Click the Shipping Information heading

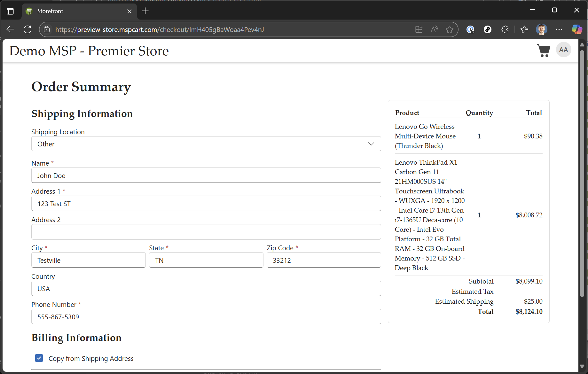pyautogui.click(x=82, y=114)
